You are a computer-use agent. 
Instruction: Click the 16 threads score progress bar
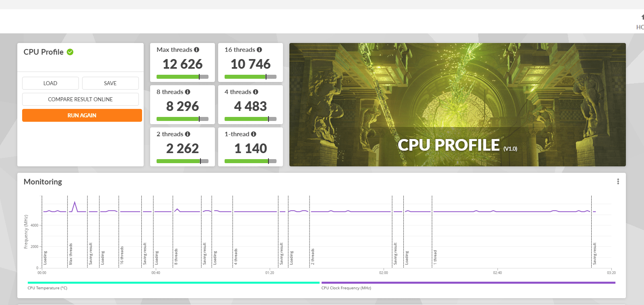pyautogui.click(x=250, y=77)
